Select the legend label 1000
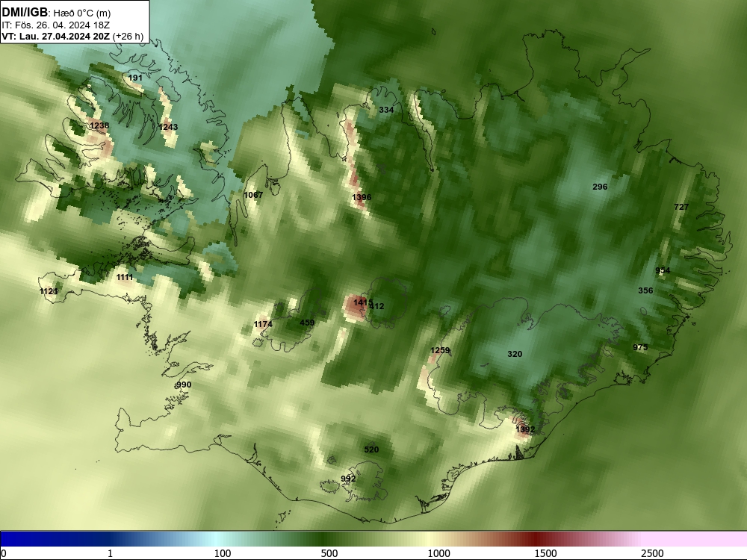 438,553
